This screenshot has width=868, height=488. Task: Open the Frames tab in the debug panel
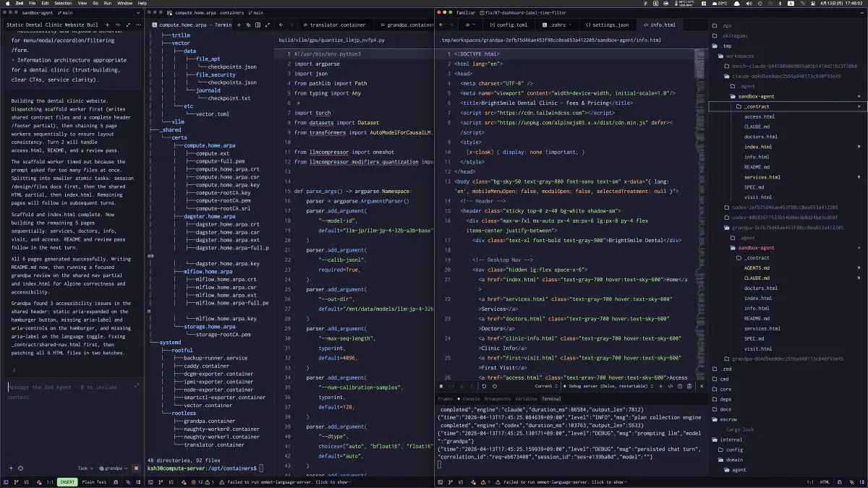[x=445, y=399]
